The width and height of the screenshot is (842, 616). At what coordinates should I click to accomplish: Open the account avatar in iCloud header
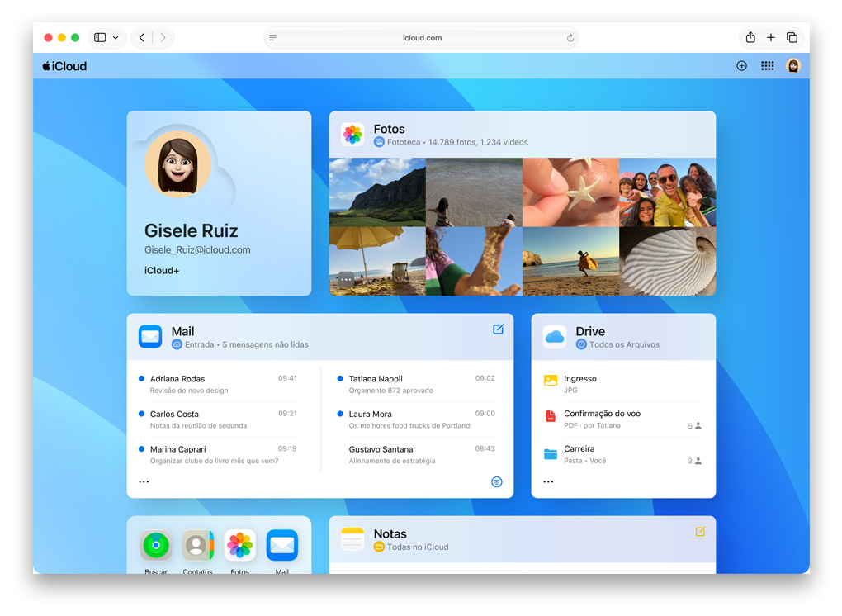(x=793, y=65)
